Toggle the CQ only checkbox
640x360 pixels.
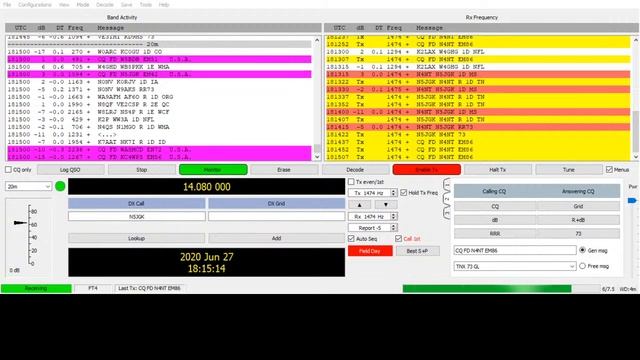(x=8, y=169)
